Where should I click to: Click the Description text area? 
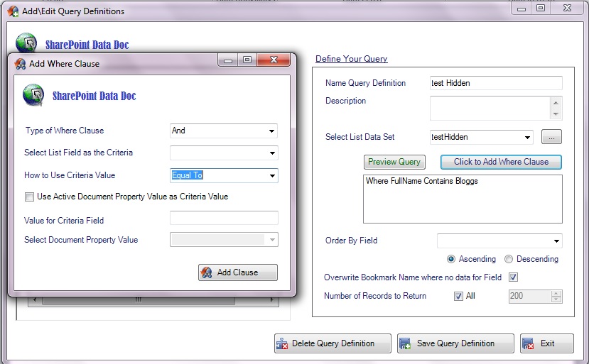point(490,108)
